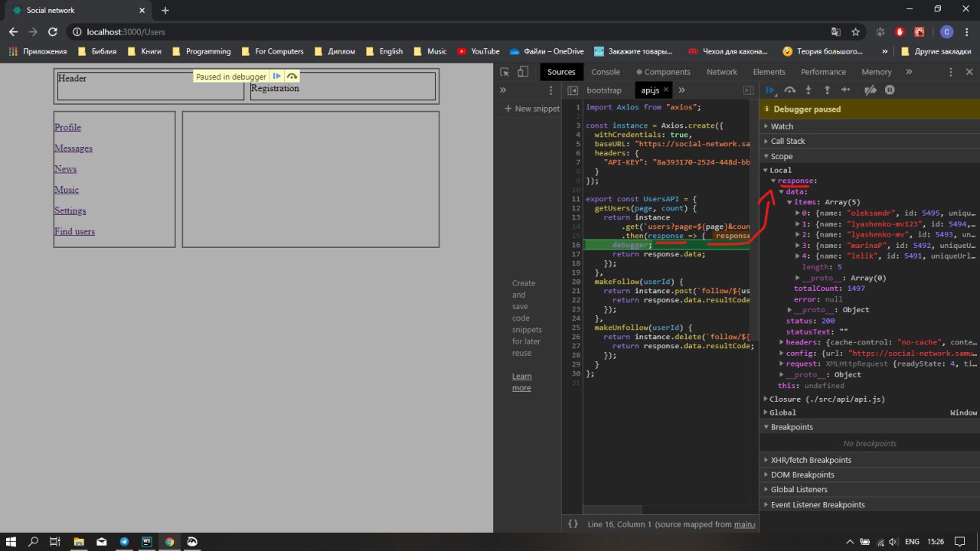980x551 pixels.
Task: Open the Network tab
Action: tap(721, 72)
